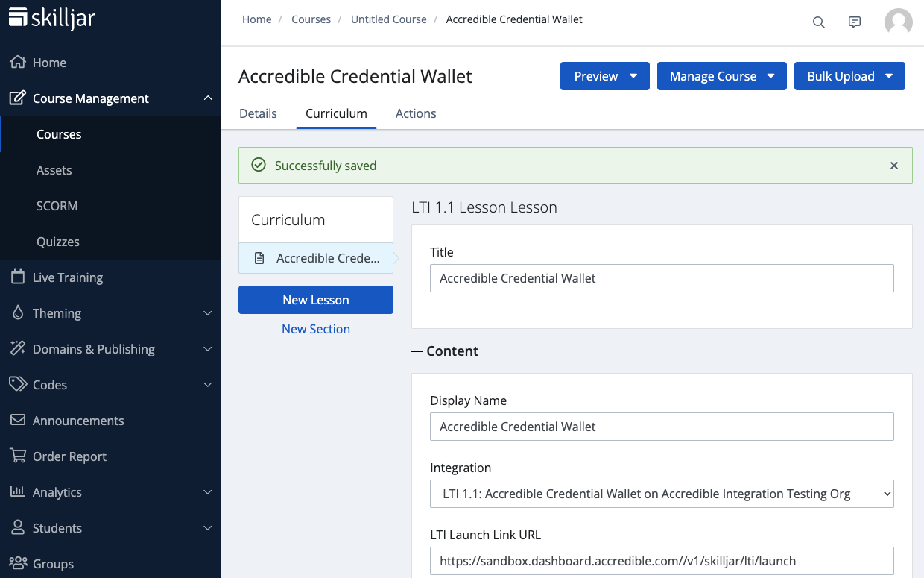Click the Theming droplet icon
The image size is (924, 578).
(18, 313)
